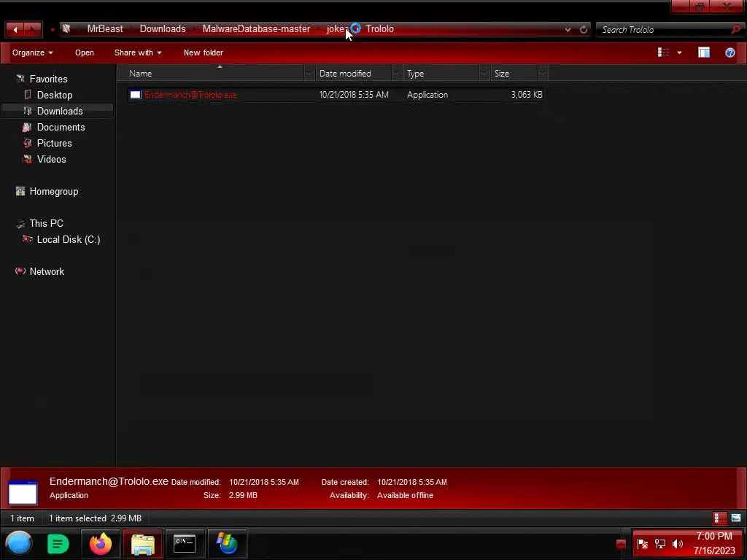Open Documents in the navigation pane
Screen dimensions: 747x560
tap(61, 127)
